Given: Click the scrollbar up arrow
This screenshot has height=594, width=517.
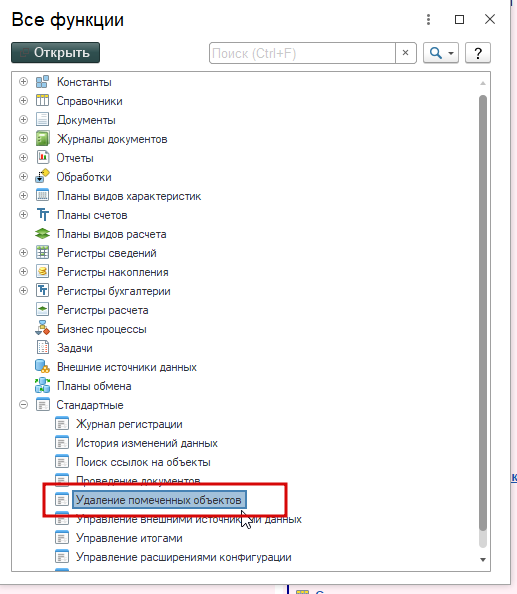Looking at the screenshot, I should tap(483, 83).
